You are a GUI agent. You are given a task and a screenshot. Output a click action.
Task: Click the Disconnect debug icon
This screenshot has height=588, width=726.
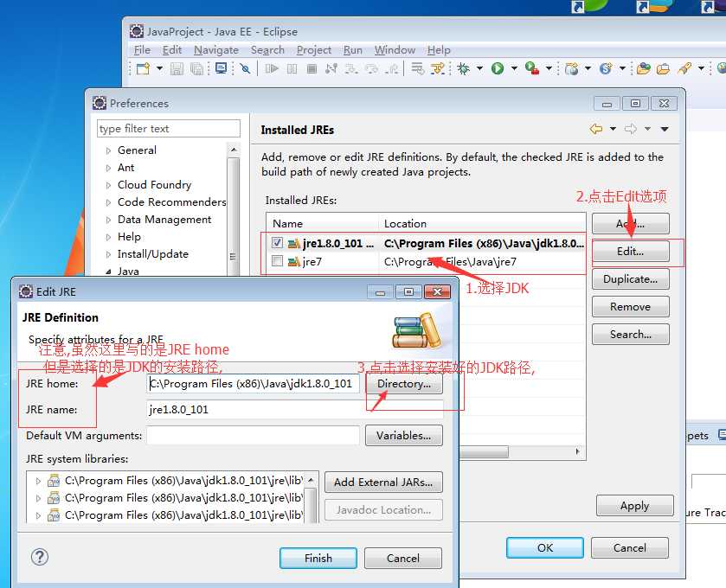tap(331, 69)
